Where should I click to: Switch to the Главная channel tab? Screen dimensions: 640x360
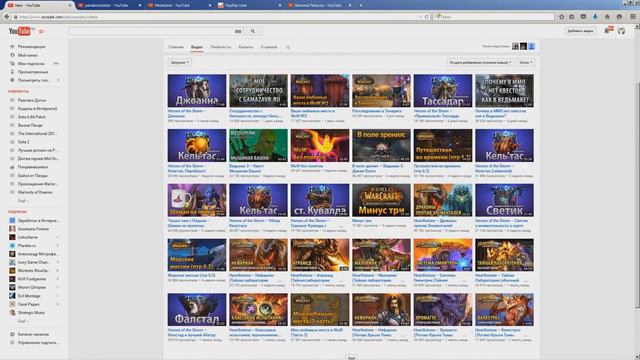coord(176,47)
